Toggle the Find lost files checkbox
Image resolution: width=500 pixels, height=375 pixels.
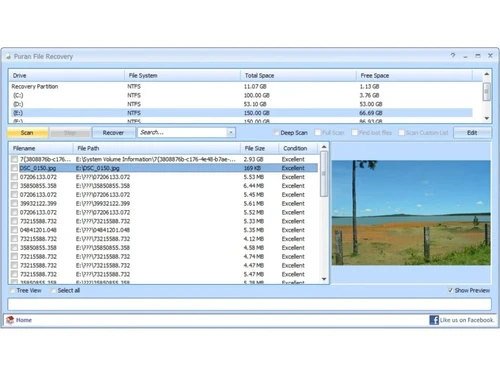355,133
